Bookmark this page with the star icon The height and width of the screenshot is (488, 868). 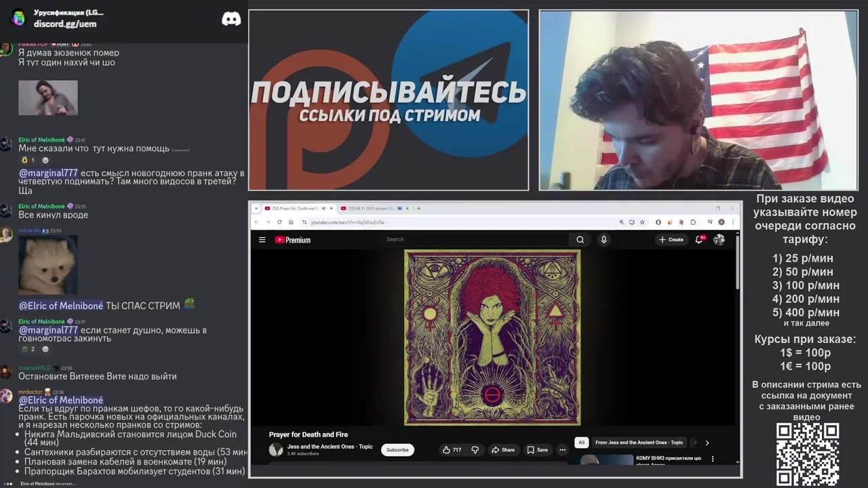[x=643, y=222]
